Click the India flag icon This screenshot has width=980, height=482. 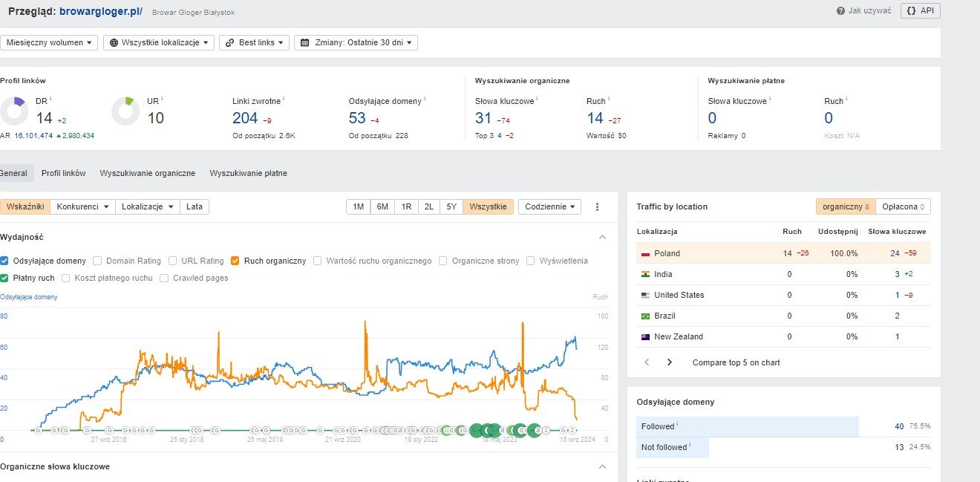(x=645, y=274)
